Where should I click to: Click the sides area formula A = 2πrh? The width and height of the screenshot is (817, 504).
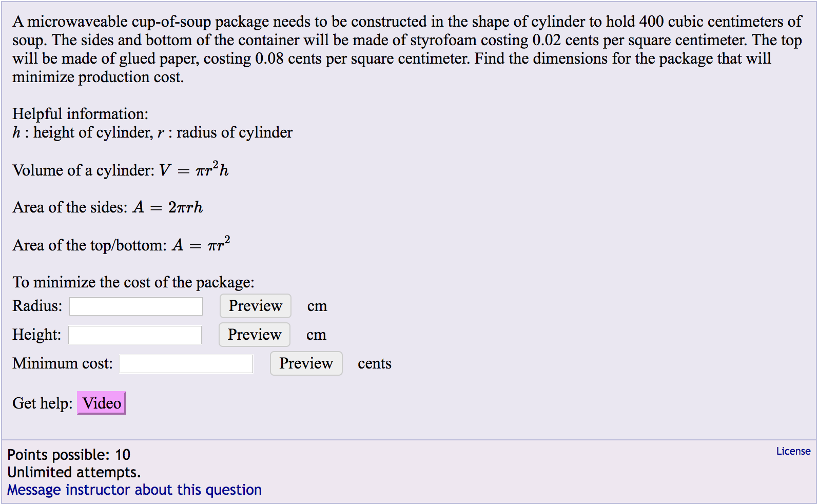(x=168, y=207)
